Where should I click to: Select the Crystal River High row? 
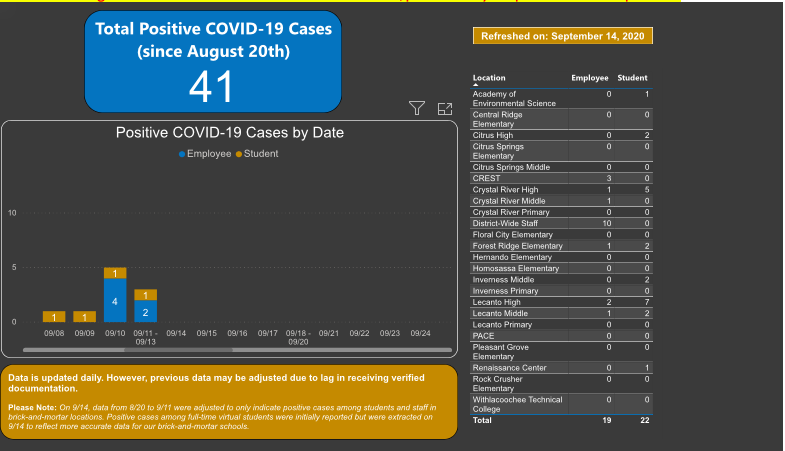pyautogui.click(x=562, y=190)
